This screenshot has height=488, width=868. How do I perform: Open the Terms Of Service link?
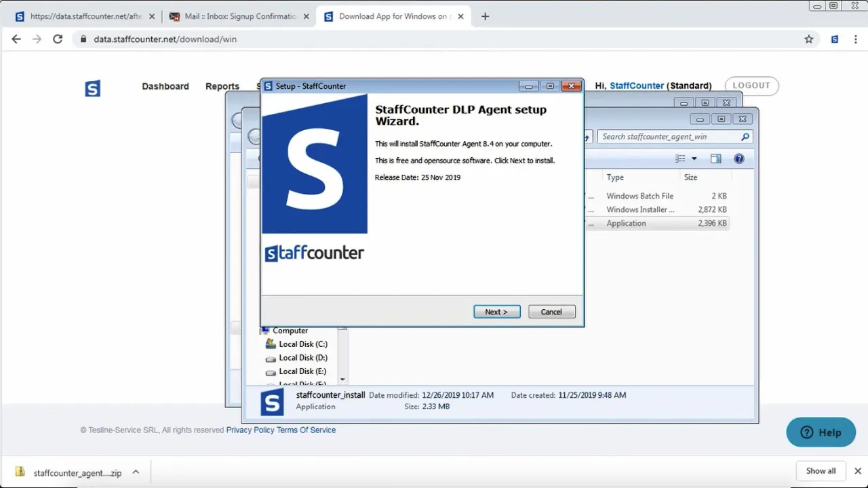coord(306,430)
